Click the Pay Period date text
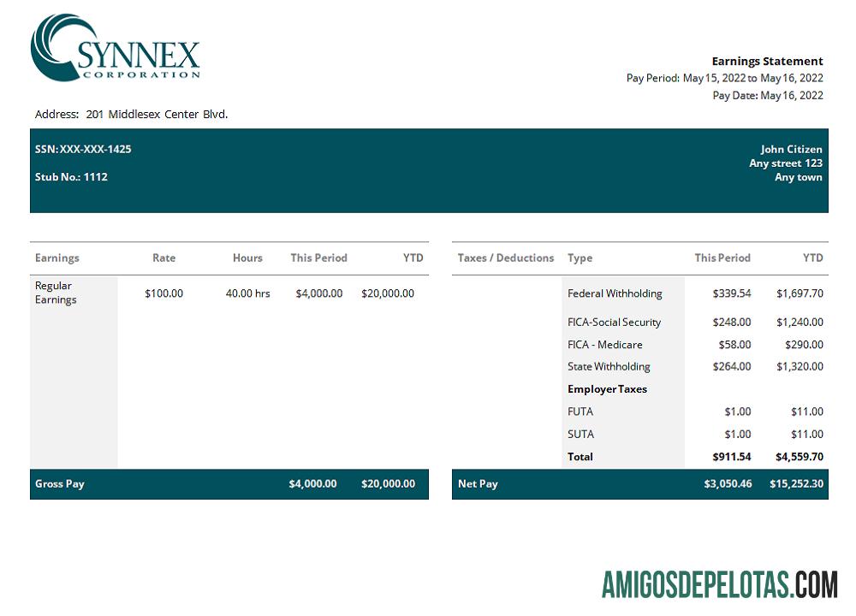Viewport: 856px width, 616px height. click(x=724, y=78)
